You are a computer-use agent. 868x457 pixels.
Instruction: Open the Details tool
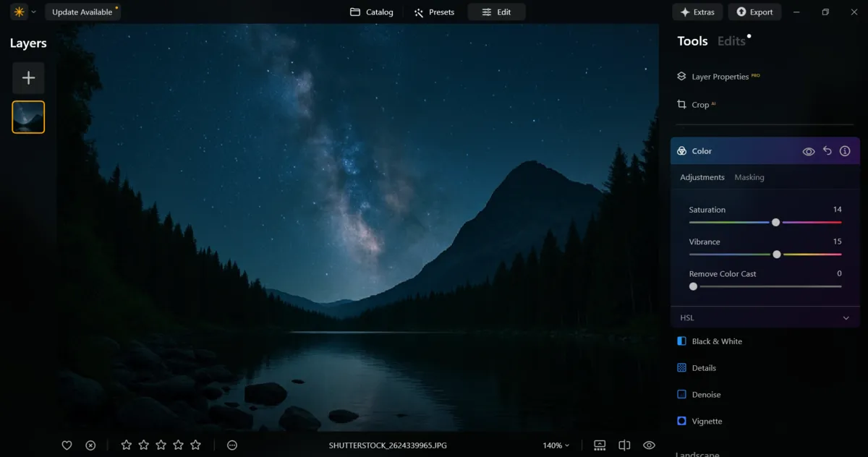tap(704, 367)
